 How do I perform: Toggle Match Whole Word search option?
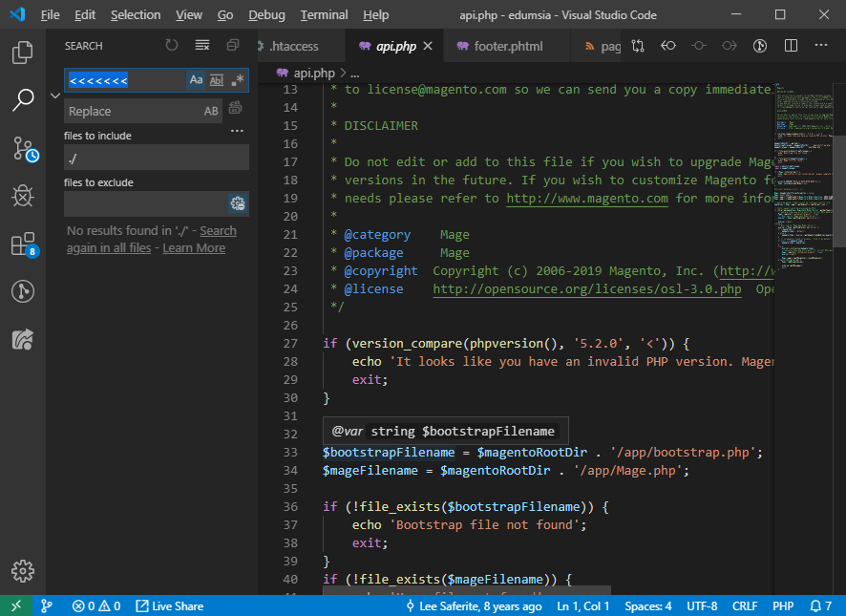217,80
